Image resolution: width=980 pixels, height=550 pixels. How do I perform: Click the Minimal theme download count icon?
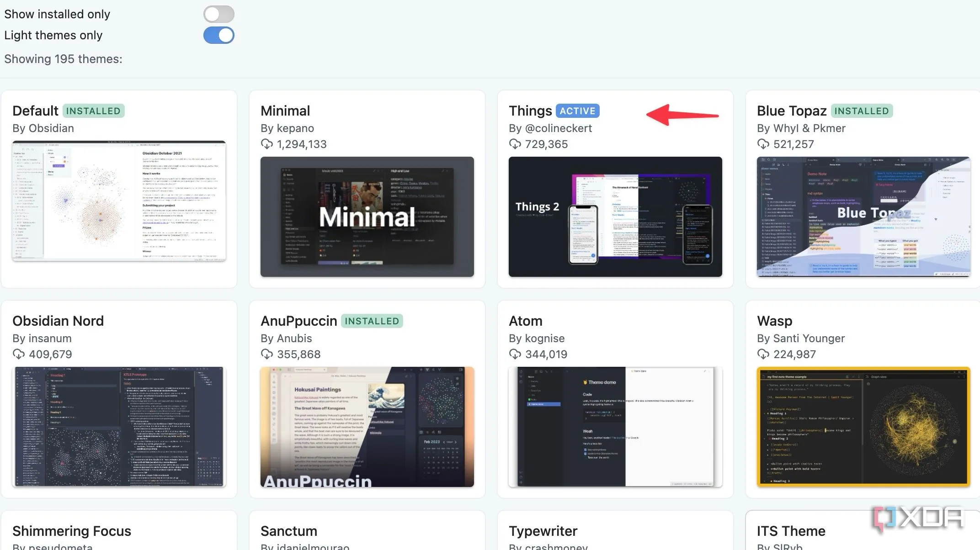click(266, 144)
